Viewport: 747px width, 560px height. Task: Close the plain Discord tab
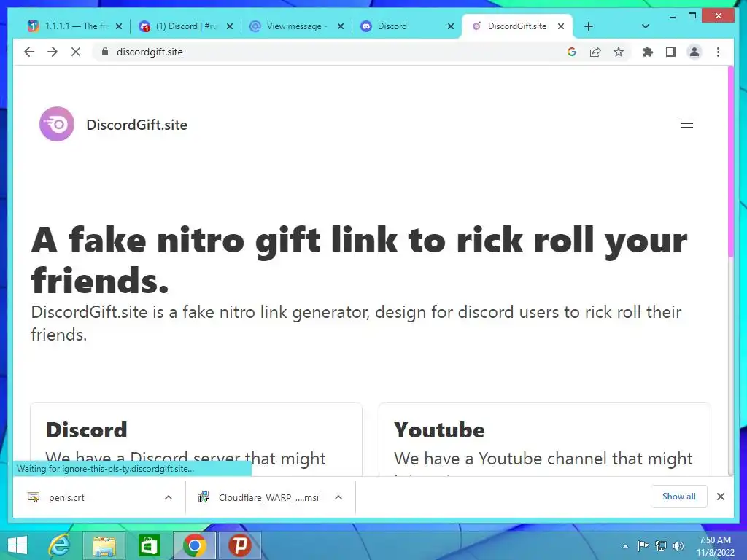(x=451, y=26)
